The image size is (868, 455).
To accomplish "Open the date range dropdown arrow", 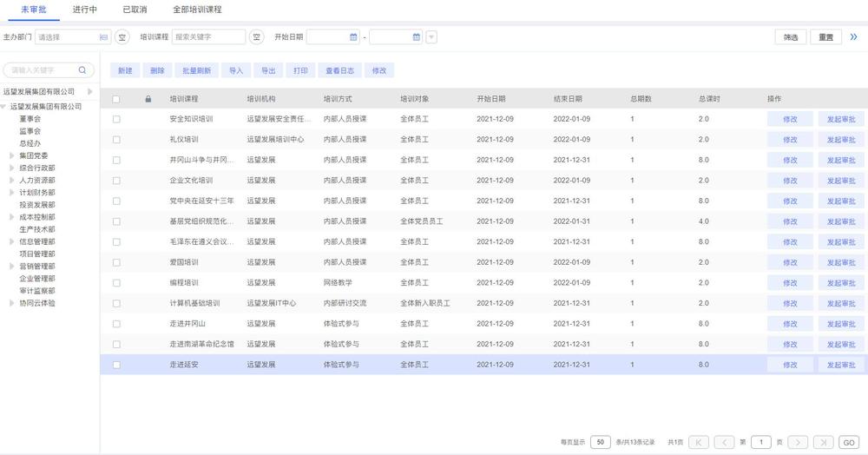I will click(x=431, y=37).
